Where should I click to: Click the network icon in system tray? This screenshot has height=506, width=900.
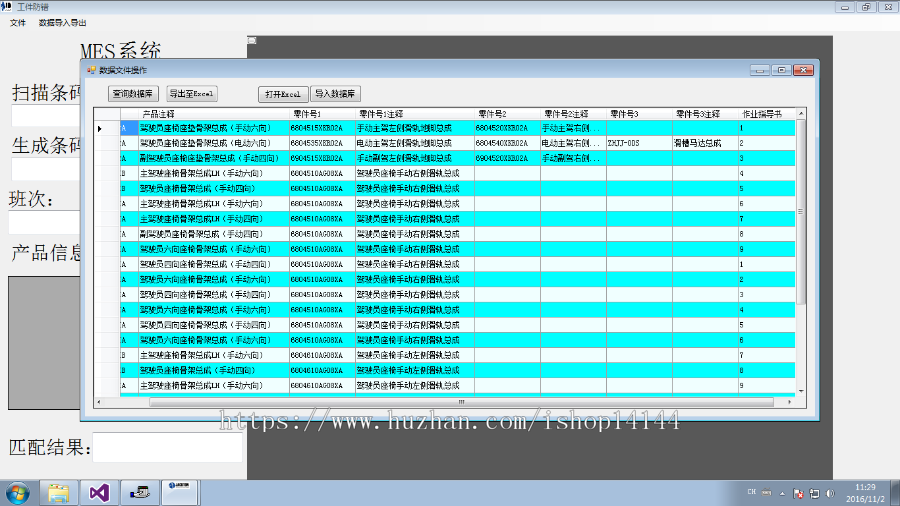(812, 493)
